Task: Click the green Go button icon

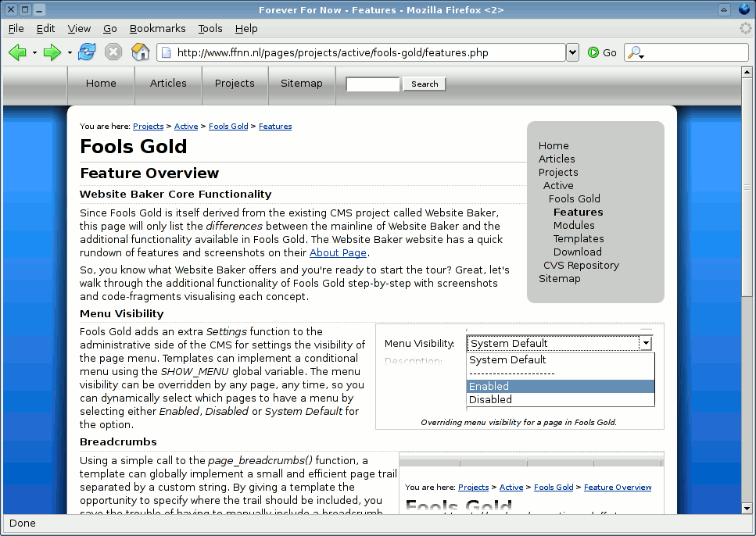Action: [x=593, y=52]
